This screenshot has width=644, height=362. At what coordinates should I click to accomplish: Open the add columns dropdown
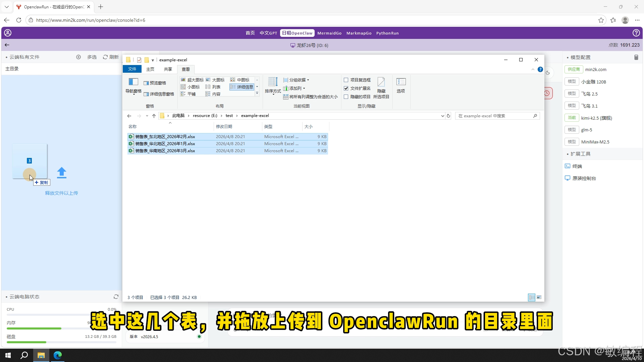294,88
